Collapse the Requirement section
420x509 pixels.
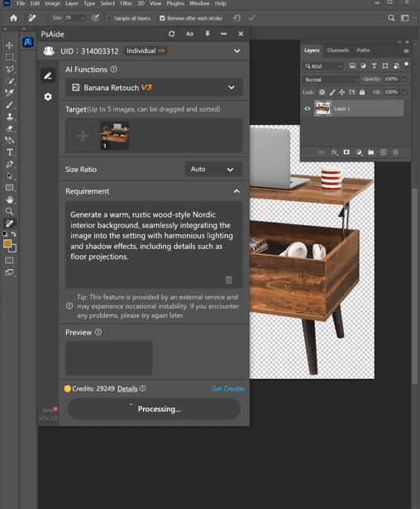point(236,191)
